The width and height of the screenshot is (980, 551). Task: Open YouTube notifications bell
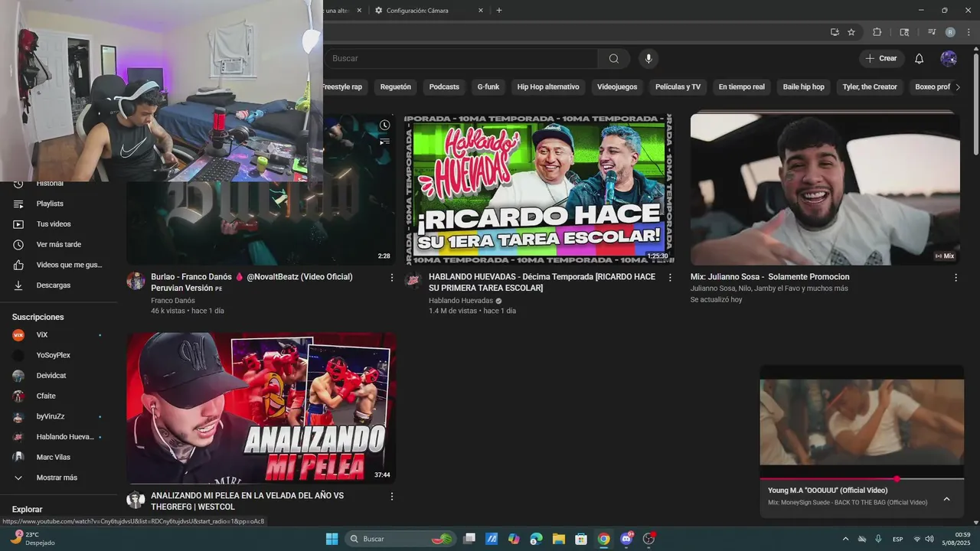click(x=920, y=59)
